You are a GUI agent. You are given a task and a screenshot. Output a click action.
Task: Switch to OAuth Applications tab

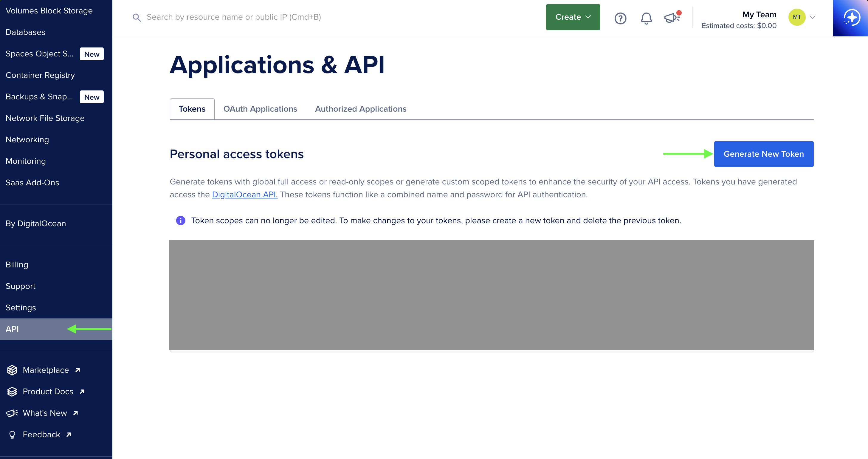tap(260, 109)
